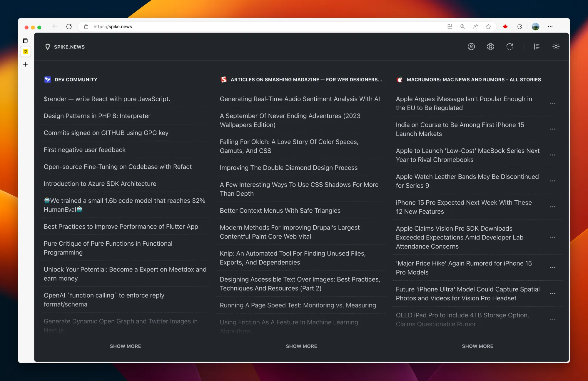588x381 pixels.
Task: Add page to favorites with star icon
Action: (x=488, y=26)
